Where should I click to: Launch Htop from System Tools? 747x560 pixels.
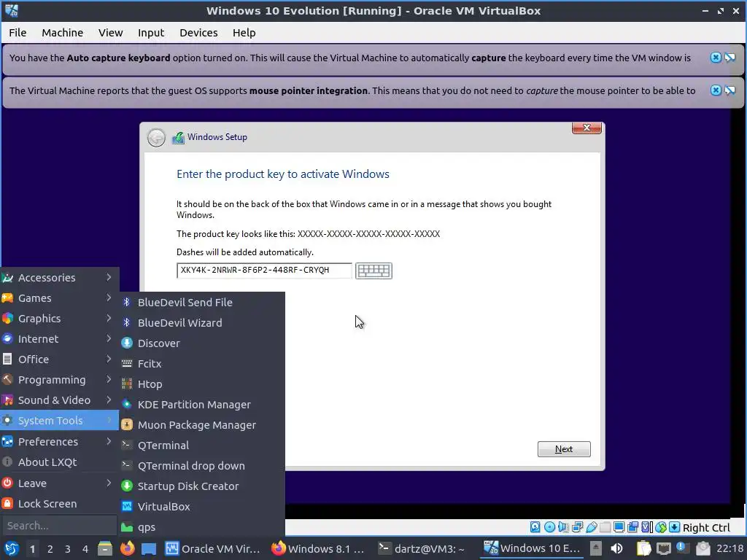[x=202, y=384]
